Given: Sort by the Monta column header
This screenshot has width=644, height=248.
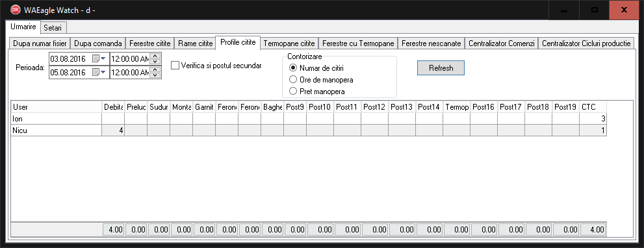Looking at the screenshot, I should [x=181, y=107].
